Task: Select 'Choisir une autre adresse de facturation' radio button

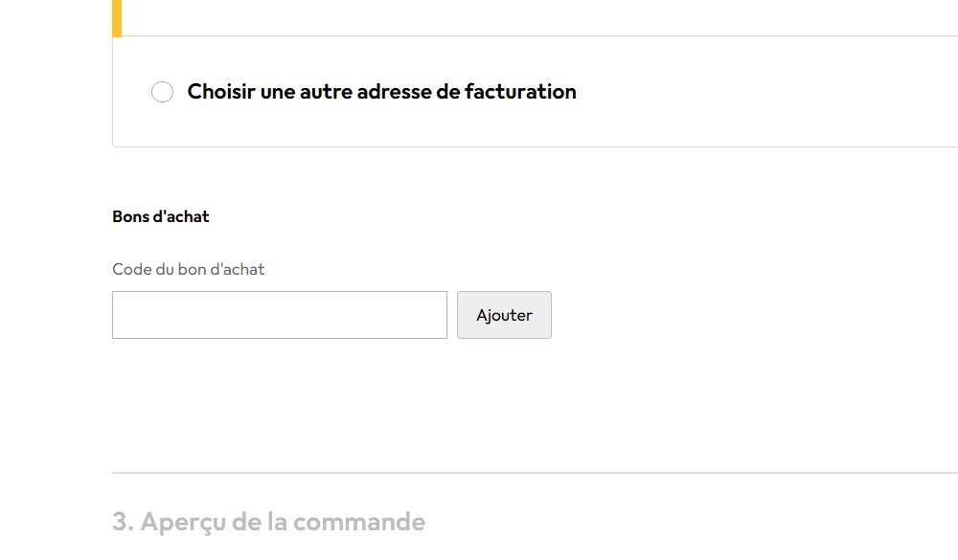Action: (162, 92)
